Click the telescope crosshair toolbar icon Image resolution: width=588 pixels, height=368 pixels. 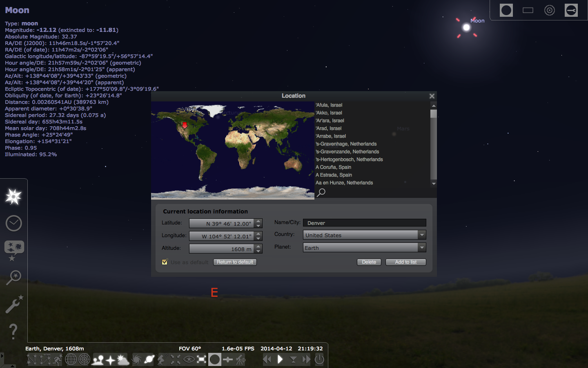pos(241,359)
